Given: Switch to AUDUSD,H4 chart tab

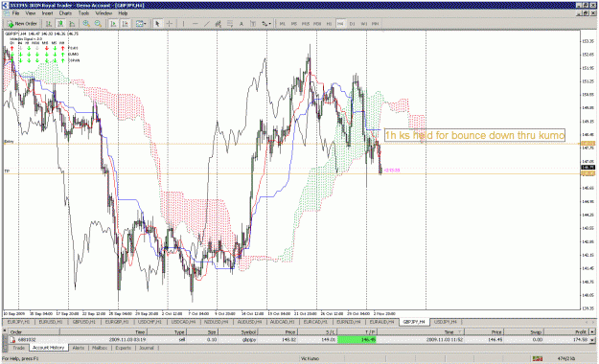Looking at the screenshot, I should (x=249, y=322).
